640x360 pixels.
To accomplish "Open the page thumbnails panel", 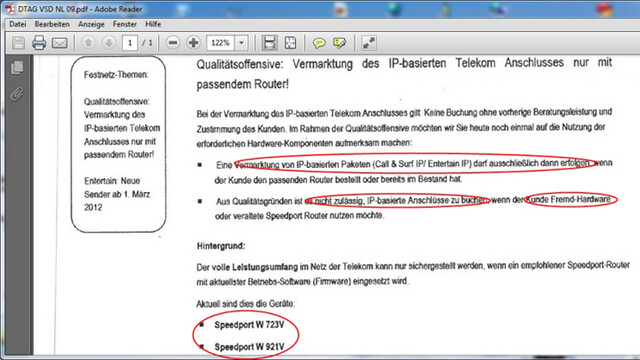I will click(17, 67).
